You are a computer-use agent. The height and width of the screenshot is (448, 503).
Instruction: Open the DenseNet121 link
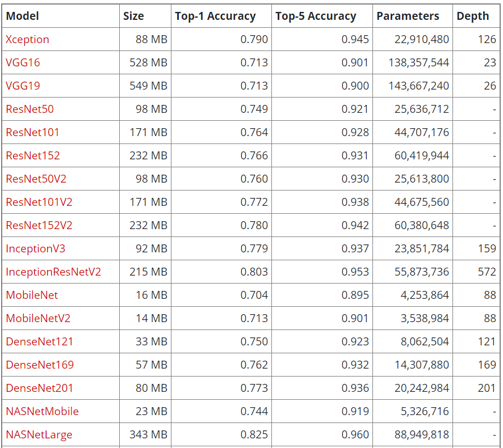[x=39, y=341]
